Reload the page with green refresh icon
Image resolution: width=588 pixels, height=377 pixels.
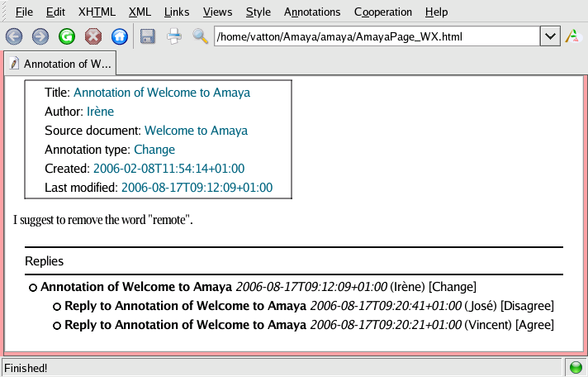pos(67,36)
